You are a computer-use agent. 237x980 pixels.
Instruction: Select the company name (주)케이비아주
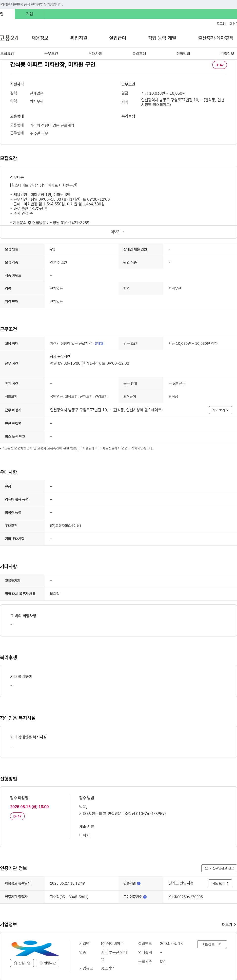(x=112, y=944)
